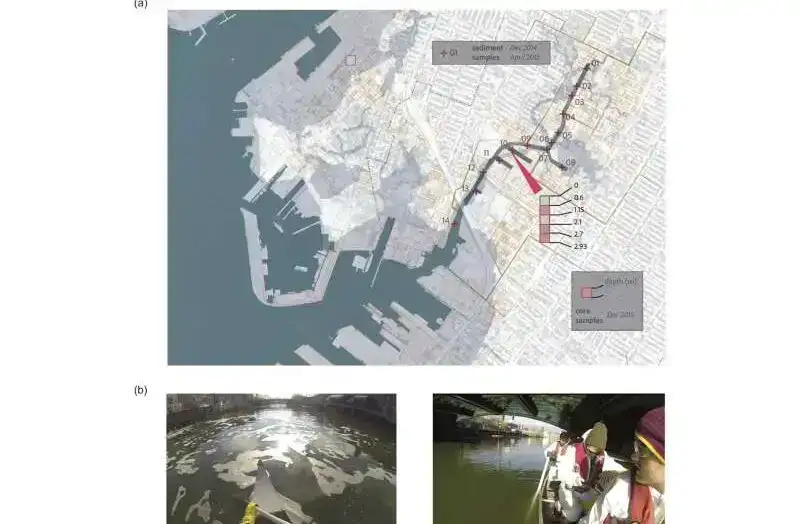The image size is (800, 524).
Task: Open the photo of researchers in boat
Action: 548,459
